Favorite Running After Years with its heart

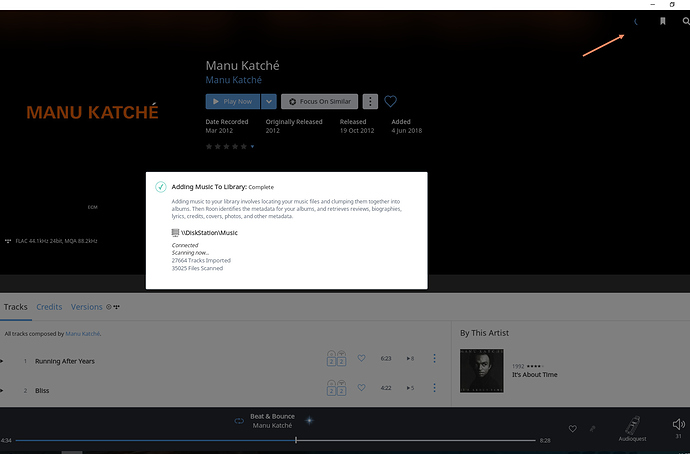[x=361, y=359]
